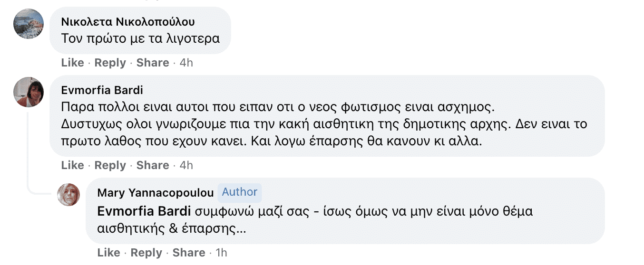
Task: Share Mary Yannacopoulou's reply
Action: [x=189, y=253]
